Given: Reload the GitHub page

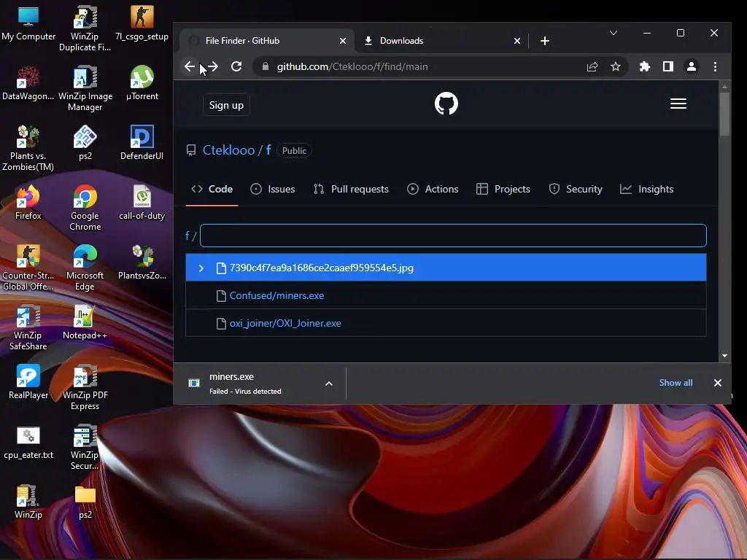Looking at the screenshot, I should click(236, 66).
